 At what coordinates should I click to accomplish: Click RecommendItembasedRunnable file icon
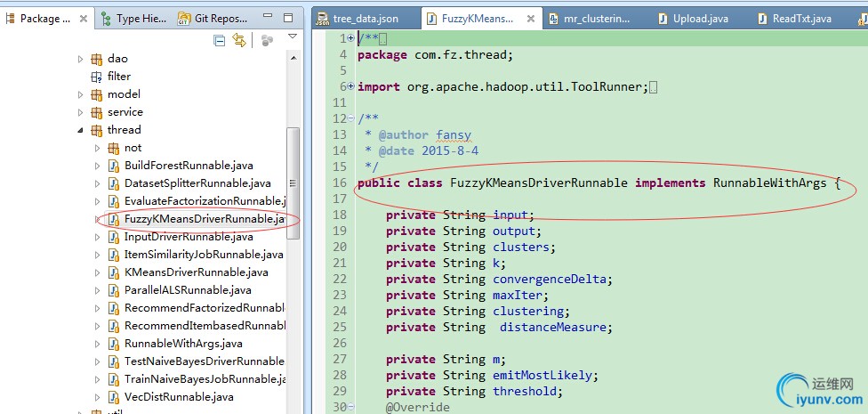(114, 325)
